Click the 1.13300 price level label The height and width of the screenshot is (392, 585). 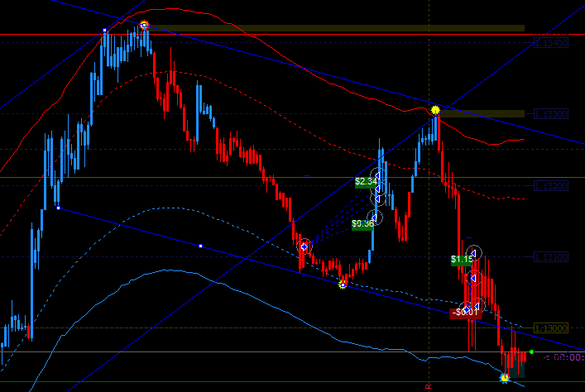tap(551, 114)
